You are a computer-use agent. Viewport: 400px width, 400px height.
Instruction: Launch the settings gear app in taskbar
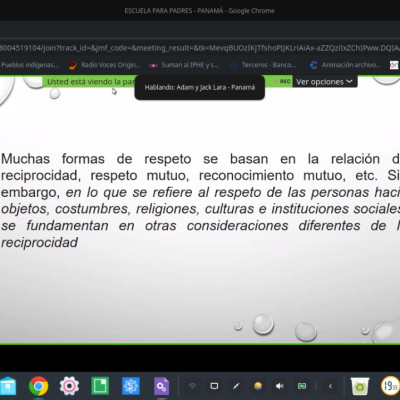pos(69,386)
